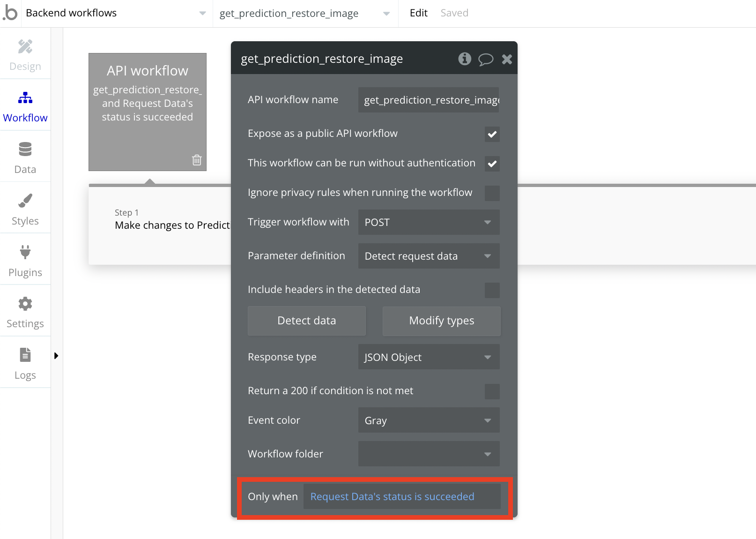Enable Return a 200 if condition not met
Screen dimensions: 756x539
[492, 391]
